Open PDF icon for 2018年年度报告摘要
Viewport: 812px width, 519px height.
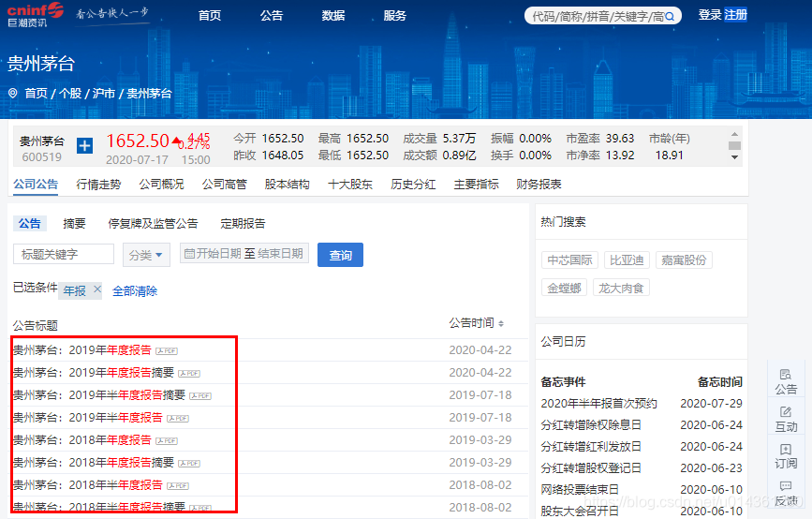coord(189,464)
